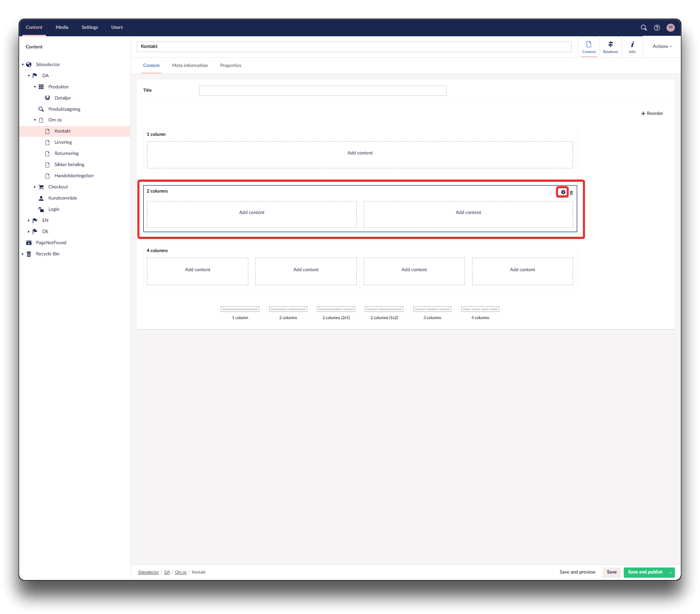
Task: Open user avatar menu in header
Action: pos(670,27)
